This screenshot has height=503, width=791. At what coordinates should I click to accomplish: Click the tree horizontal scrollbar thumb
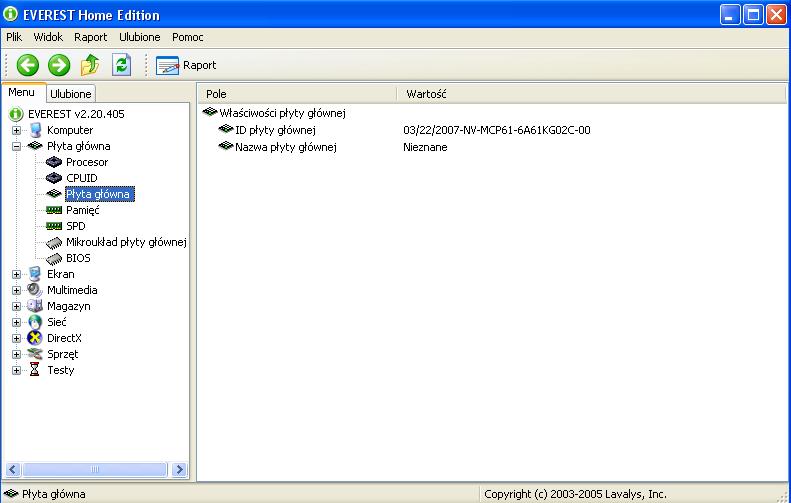[95, 470]
